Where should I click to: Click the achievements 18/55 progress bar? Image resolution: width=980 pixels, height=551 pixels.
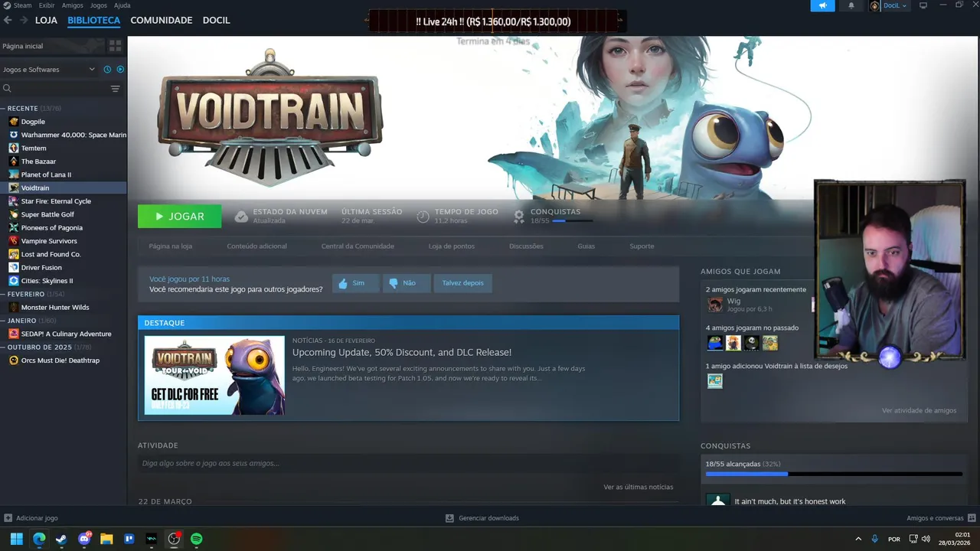(572, 221)
